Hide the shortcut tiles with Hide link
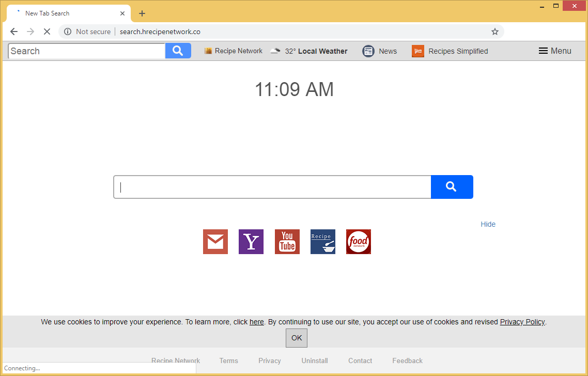This screenshot has height=376, width=588. click(x=488, y=224)
